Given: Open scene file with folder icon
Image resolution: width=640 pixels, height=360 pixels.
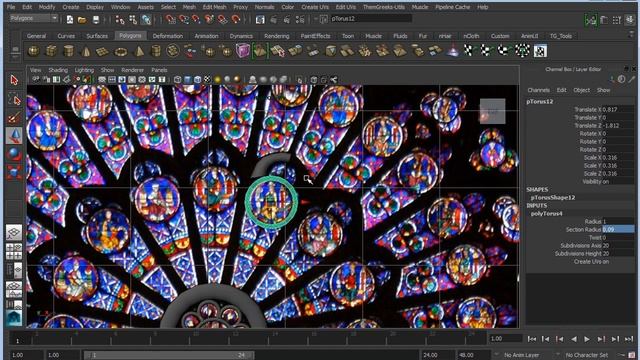Looking at the screenshot, I should 82,19.
